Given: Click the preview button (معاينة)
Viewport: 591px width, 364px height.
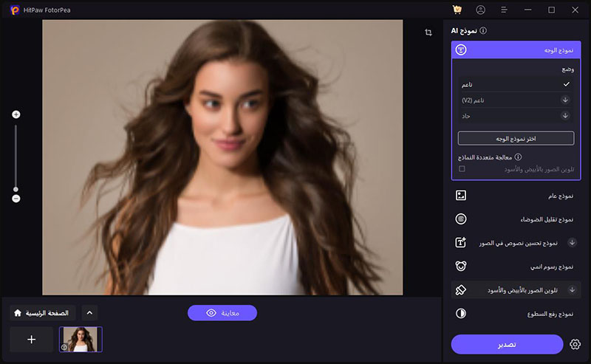Looking at the screenshot, I should coord(222,313).
